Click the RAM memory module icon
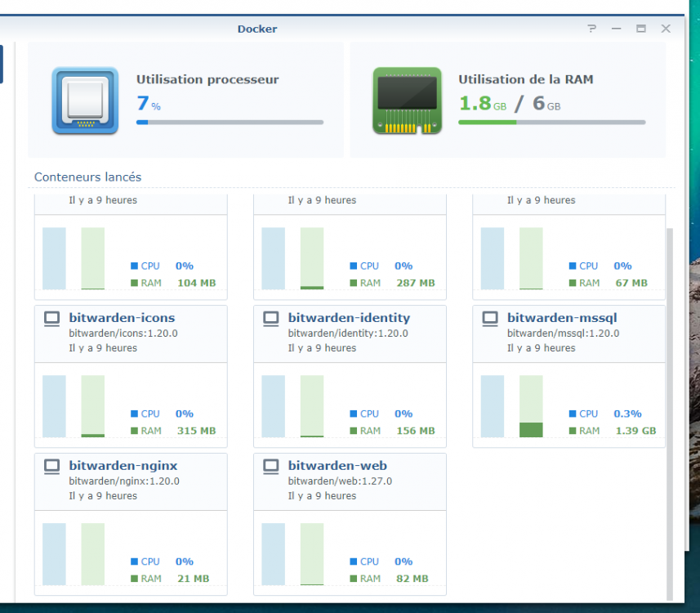 [x=407, y=101]
